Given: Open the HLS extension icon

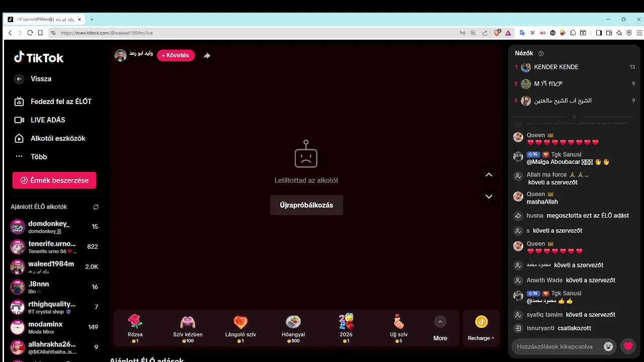Looking at the screenshot, I should pos(542,33).
